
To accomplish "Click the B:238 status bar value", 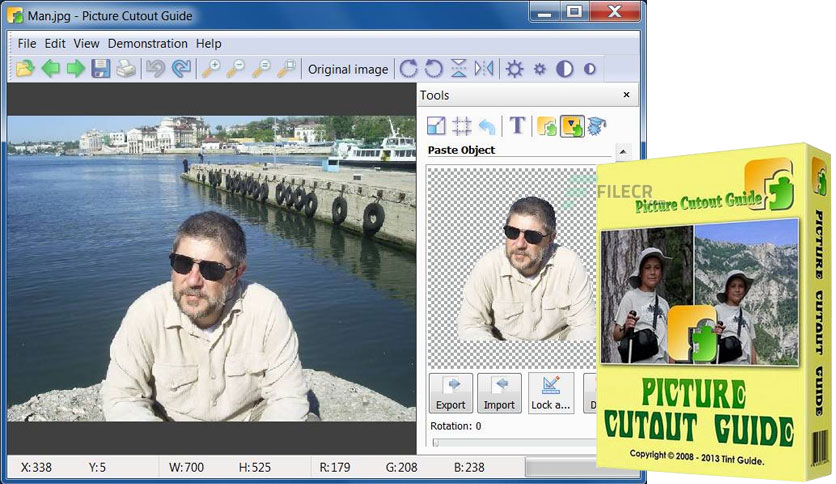I will click(x=469, y=468).
